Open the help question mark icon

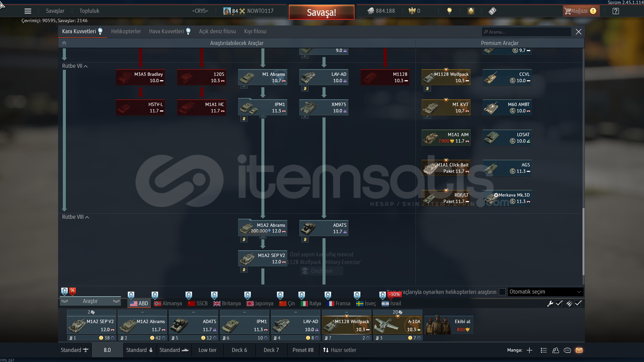(x=616, y=11)
